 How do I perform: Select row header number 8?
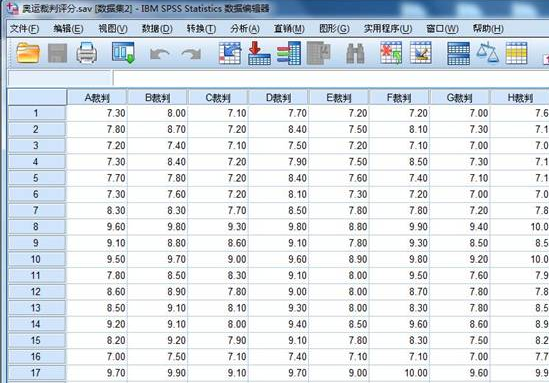pos(36,227)
